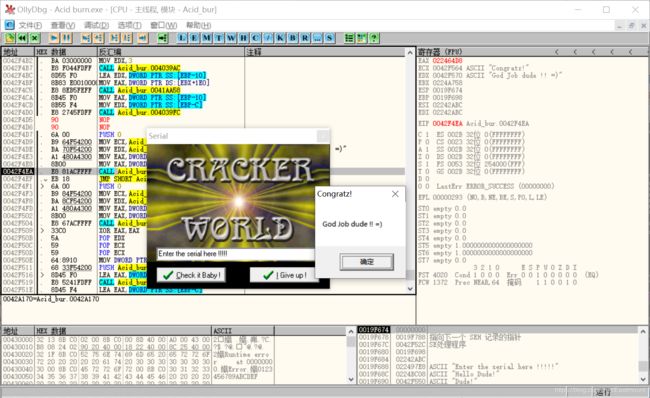Open the Open-file toolbar icon
The width and height of the screenshot is (650, 398).
pos(10,38)
